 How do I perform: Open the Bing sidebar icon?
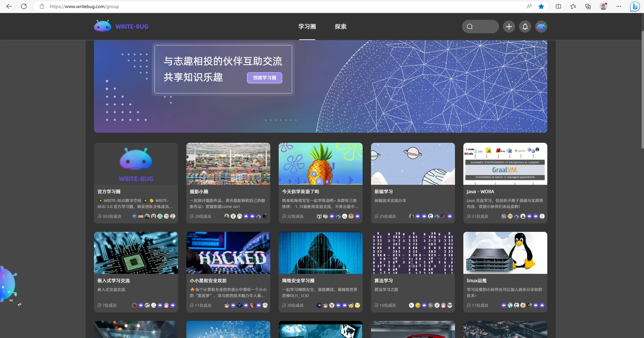pyautogui.click(x=635, y=6)
